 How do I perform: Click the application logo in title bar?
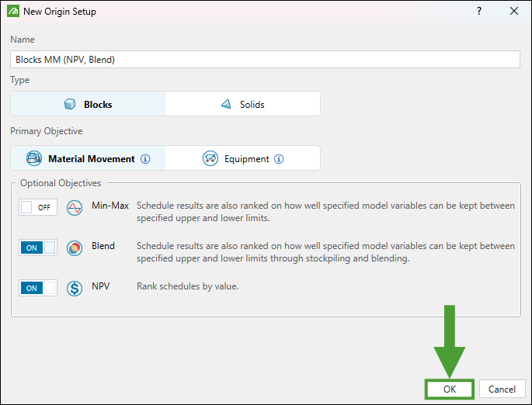tap(12, 12)
